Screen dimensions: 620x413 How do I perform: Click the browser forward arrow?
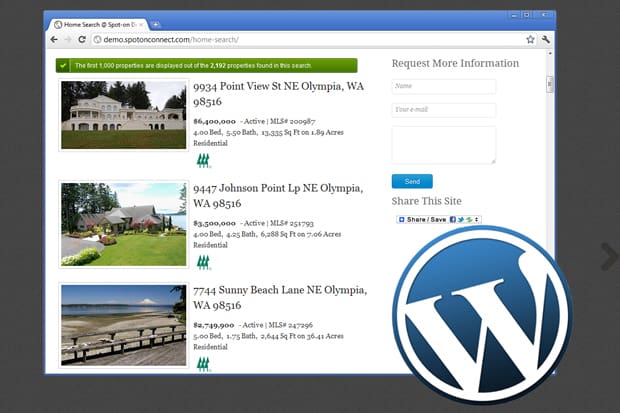68,39
